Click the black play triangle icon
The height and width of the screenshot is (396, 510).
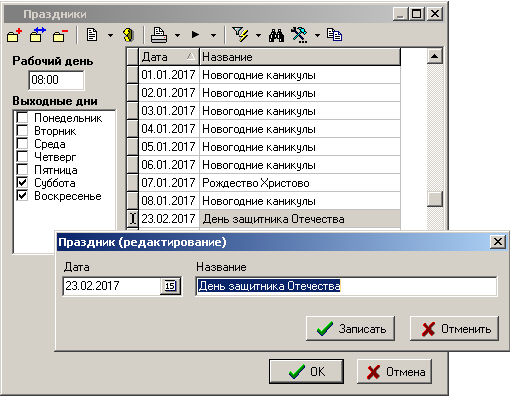[x=195, y=34]
